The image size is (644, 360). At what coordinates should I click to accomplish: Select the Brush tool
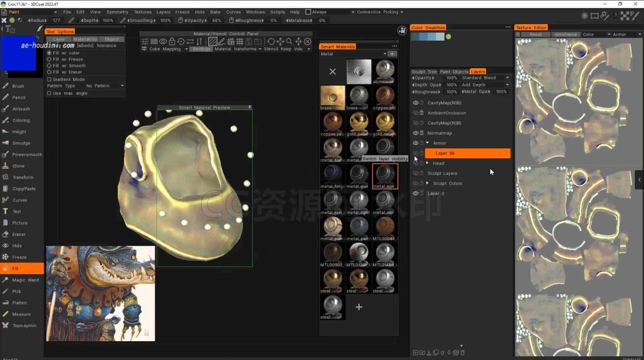coord(18,86)
